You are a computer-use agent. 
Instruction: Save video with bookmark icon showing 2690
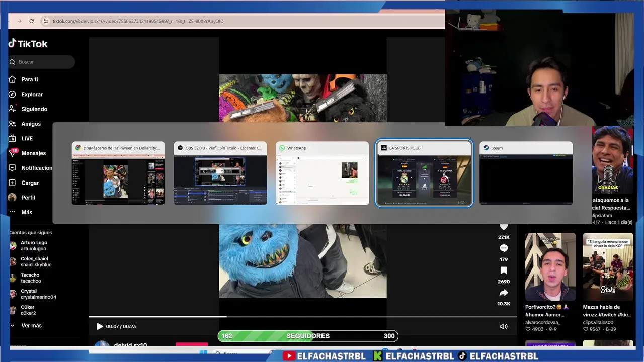(504, 270)
